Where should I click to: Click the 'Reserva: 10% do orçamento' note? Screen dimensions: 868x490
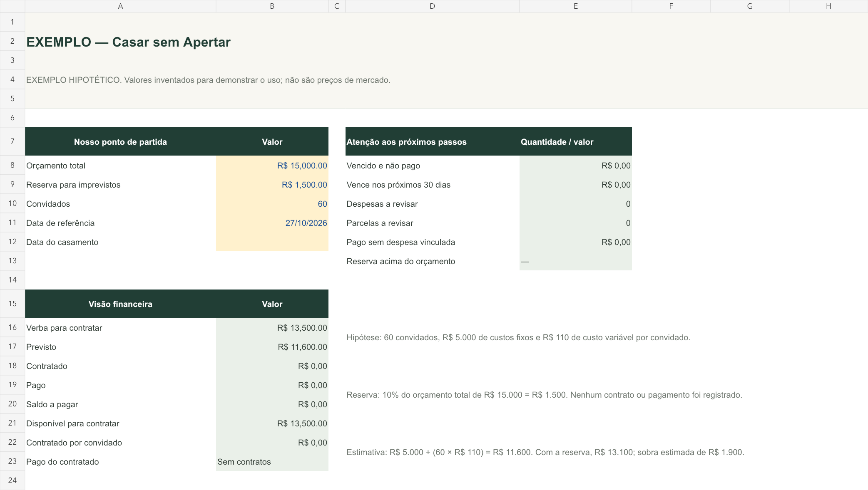[x=544, y=395]
